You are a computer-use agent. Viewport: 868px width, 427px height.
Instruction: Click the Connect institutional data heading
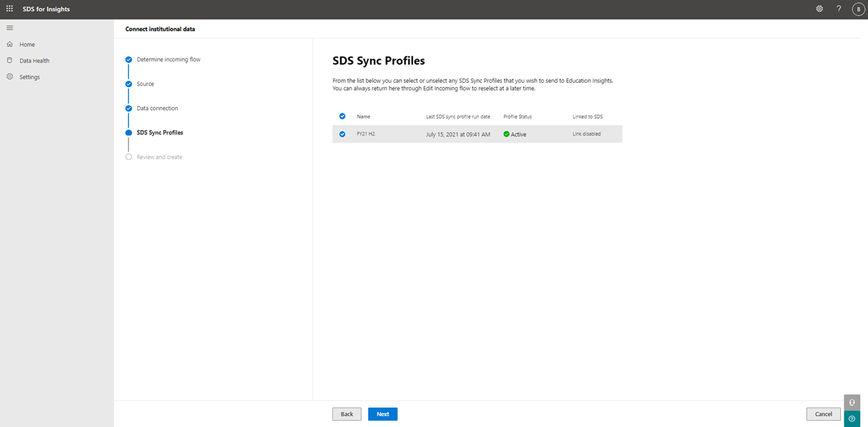(160, 29)
